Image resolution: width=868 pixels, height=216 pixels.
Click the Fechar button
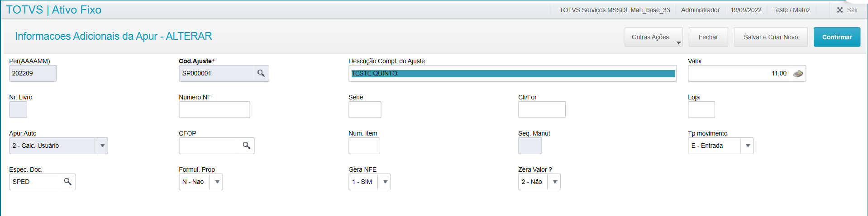tap(708, 37)
